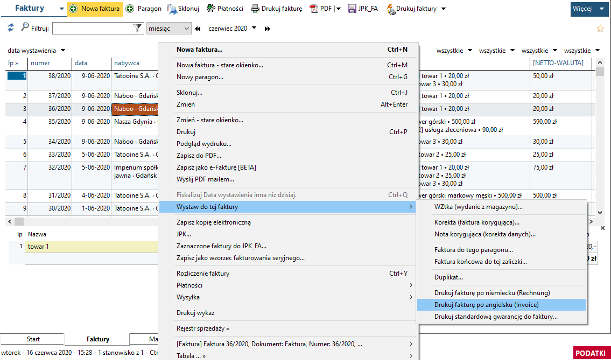
Task: Expand the Drukuj faktury dropdown arrow
Action: coord(444,9)
